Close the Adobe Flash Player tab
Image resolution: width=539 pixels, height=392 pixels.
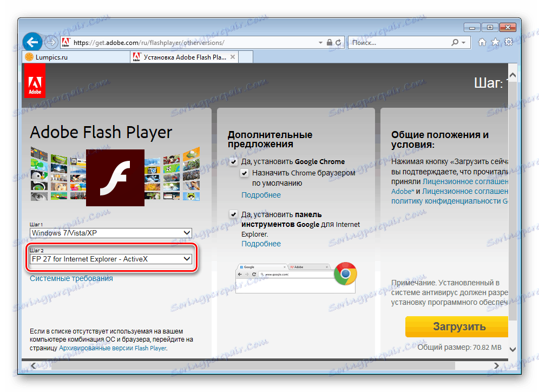[x=233, y=57]
